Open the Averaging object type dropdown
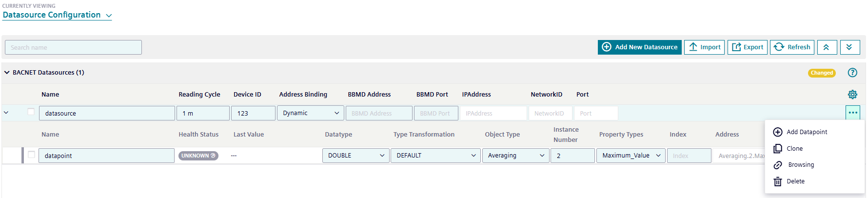 tap(515, 156)
